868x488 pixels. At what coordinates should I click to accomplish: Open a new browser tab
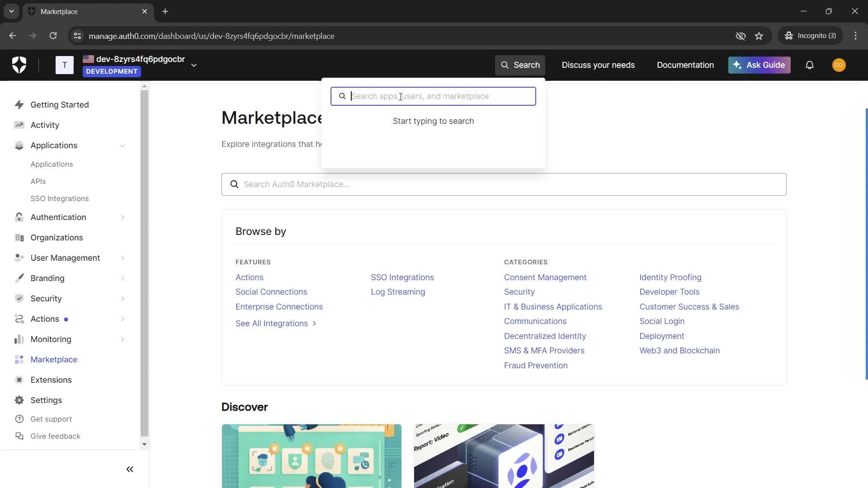click(165, 11)
